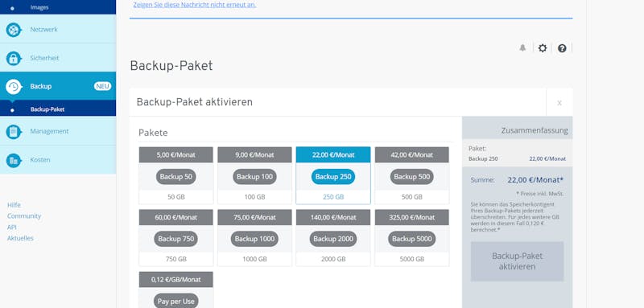Close the Backup-Paket aktivieren panel
This screenshot has width=644, height=308.
(559, 102)
